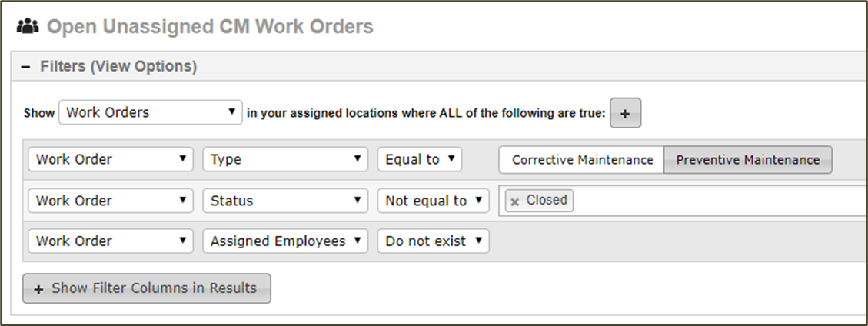
Task: Click inside the status values input field
Action: (720, 201)
